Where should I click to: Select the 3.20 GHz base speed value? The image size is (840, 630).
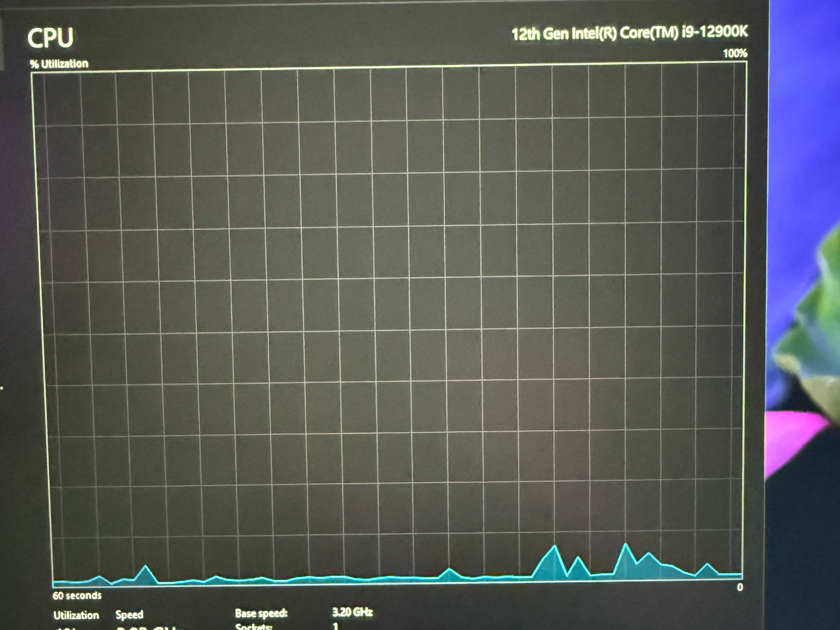tap(352, 612)
